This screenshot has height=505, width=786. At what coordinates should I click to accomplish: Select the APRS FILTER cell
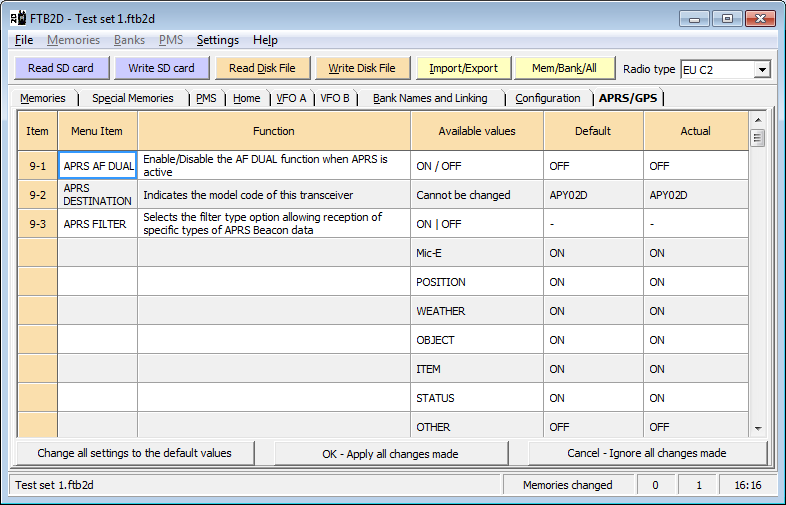98,224
